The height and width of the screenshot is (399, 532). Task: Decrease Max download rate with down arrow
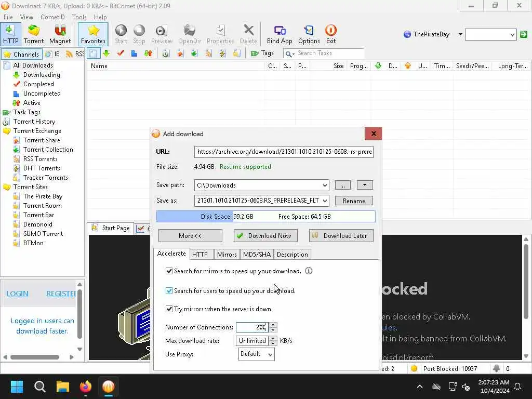pos(273,343)
